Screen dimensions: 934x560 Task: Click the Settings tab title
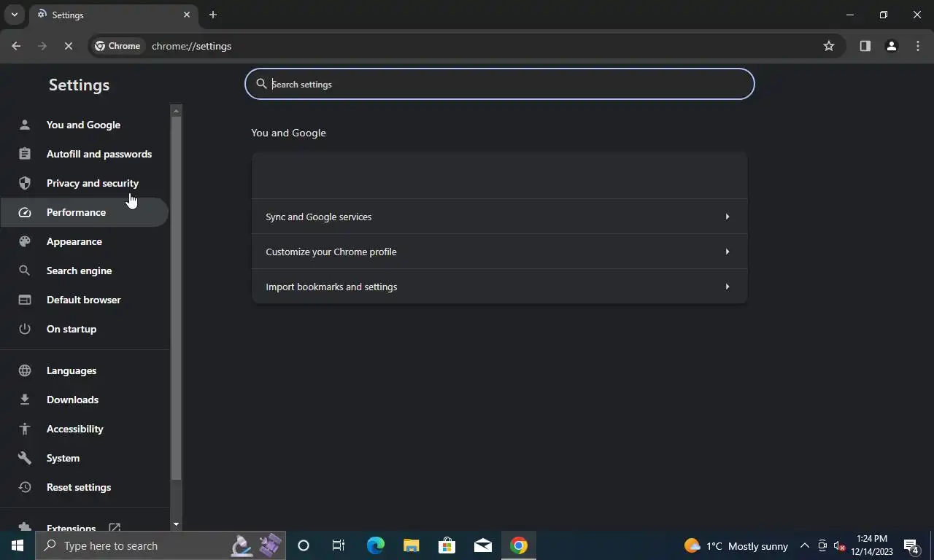coord(68,15)
